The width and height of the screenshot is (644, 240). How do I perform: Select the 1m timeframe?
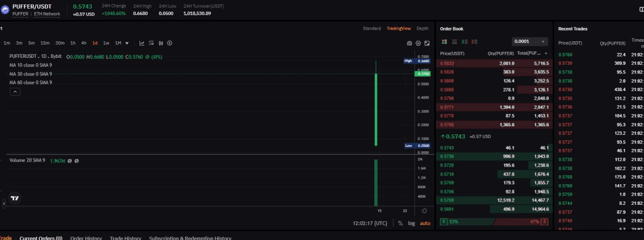[7, 43]
